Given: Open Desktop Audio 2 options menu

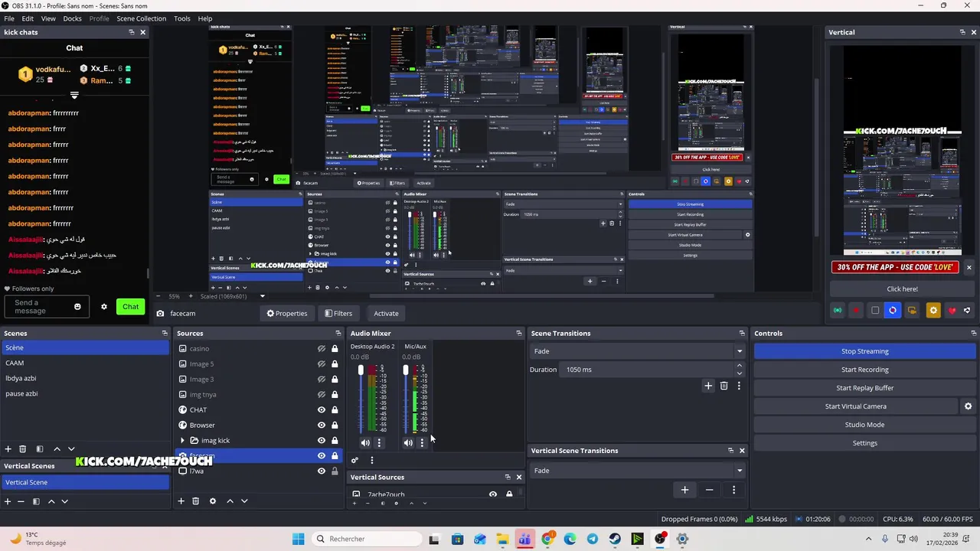Looking at the screenshot, I should point(378,442).
